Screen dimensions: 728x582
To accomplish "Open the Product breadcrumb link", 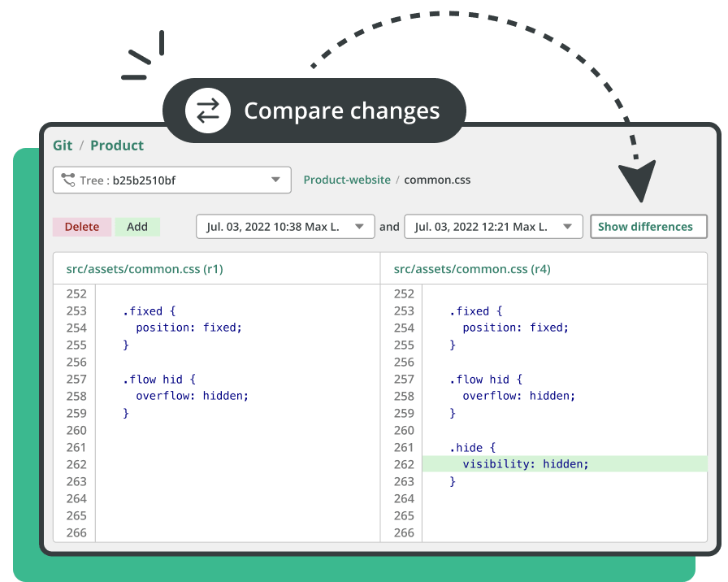I will point(117,145).
